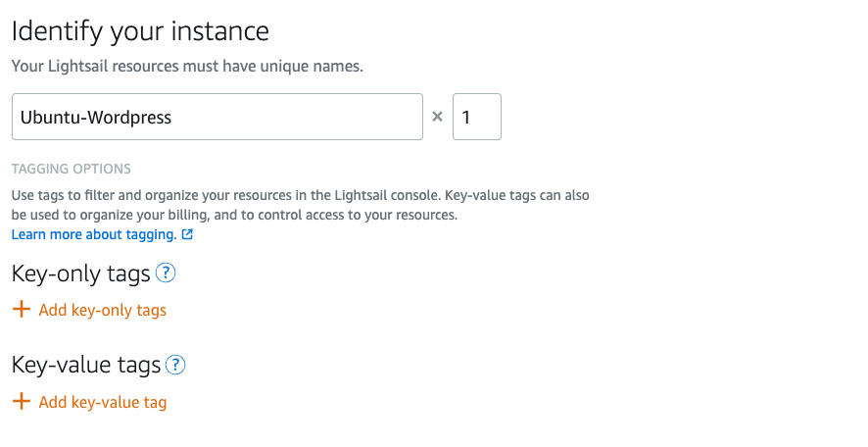Click the external link icon after tagging link
This screenshot has height=447, width=868.
[x=188, y=235]
